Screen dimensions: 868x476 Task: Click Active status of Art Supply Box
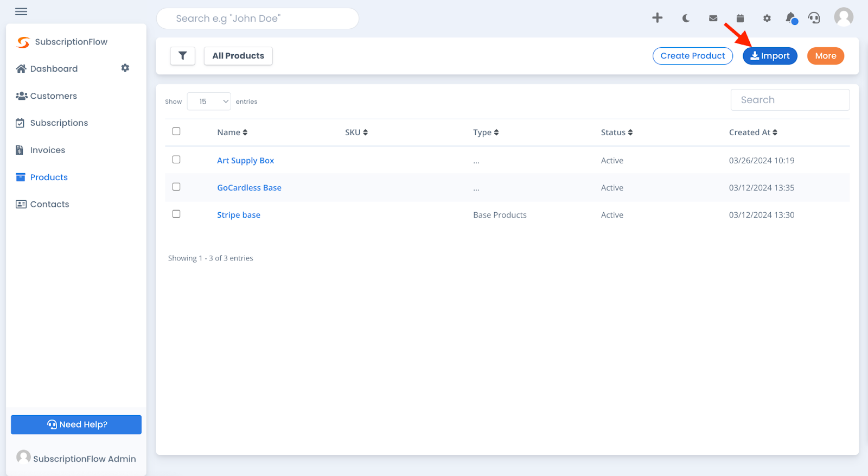pyautogui.click(x=612, y=161)
